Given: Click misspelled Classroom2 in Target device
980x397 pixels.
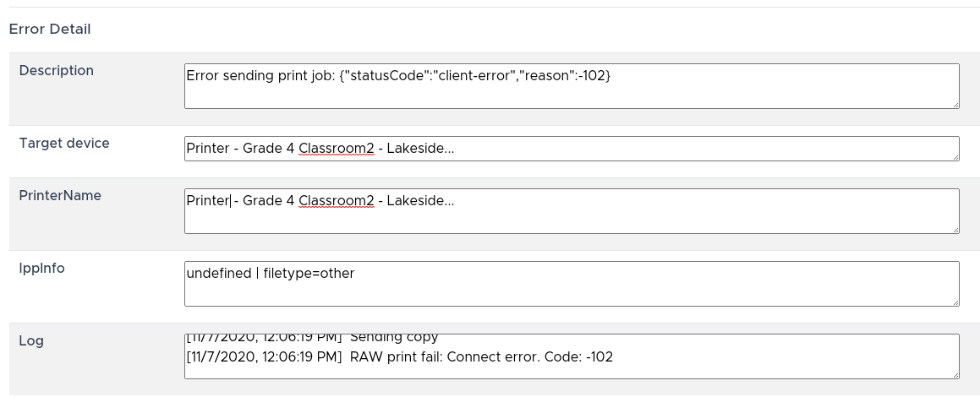Looking at the screenshot, I should [336, 149].
